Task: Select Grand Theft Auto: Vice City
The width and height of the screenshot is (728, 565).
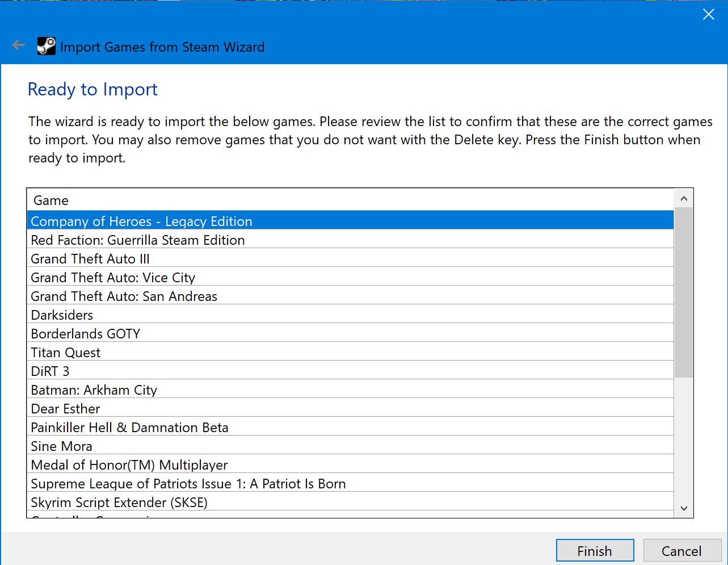Action: pos(351,277)
